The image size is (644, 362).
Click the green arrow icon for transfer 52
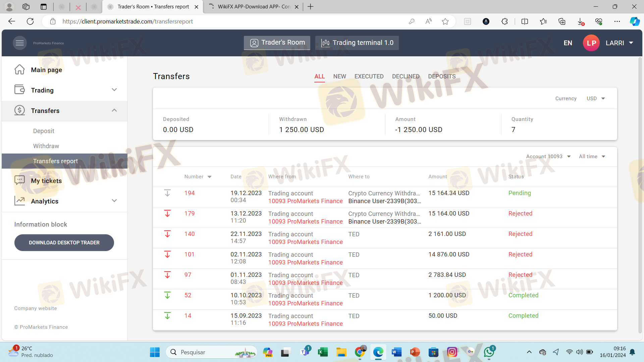(167, 295)
